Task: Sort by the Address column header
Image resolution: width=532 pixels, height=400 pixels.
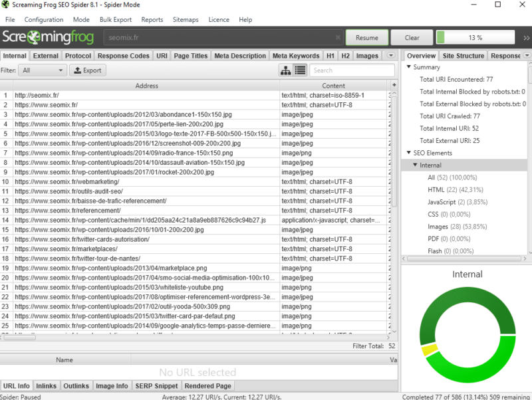Action: [146, 86]
